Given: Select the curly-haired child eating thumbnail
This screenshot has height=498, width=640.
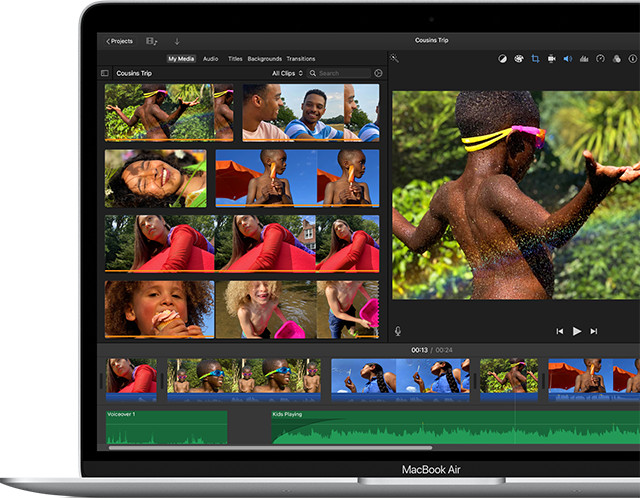Looking at the screenshot, I should [160, 309].
